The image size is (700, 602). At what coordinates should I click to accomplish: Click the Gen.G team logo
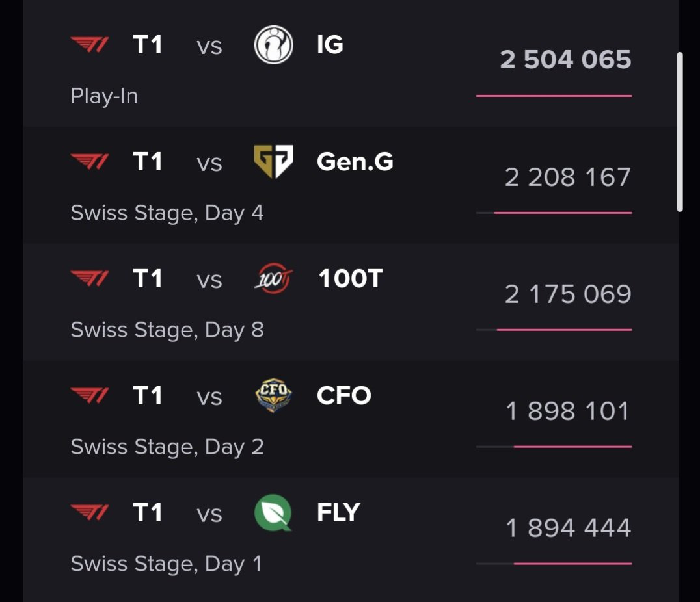tap(273, 162)
